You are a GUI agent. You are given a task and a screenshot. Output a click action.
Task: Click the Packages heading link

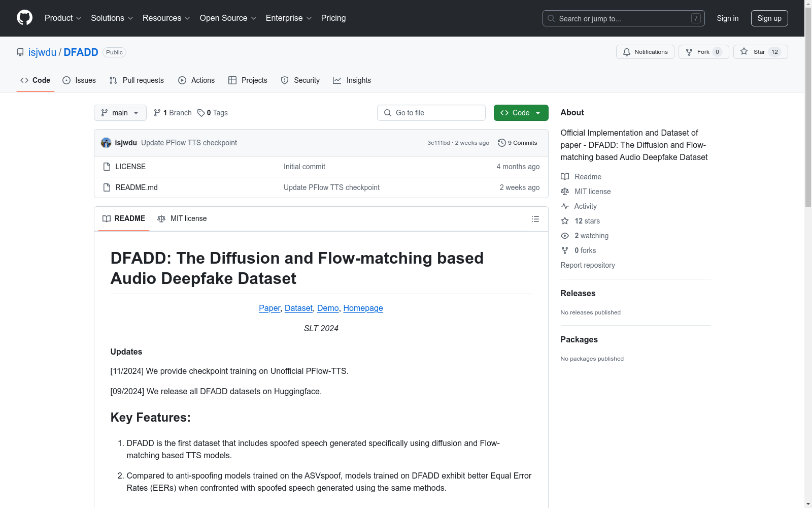coord(579,339)
